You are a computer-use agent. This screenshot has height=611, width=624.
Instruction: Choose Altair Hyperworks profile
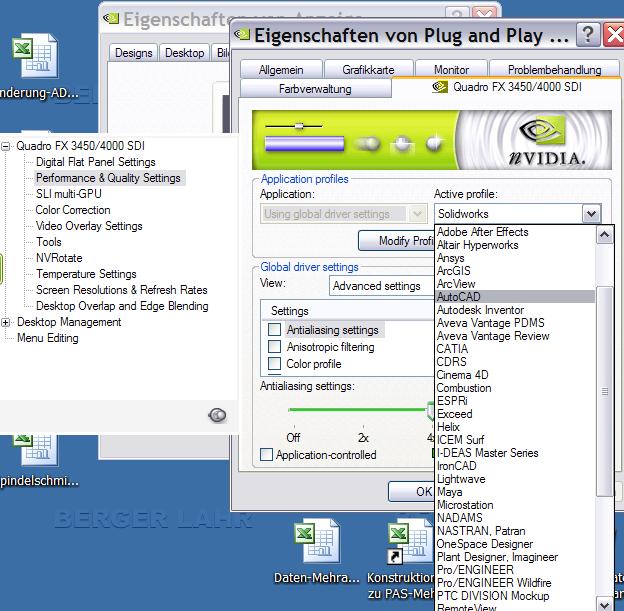click(515, 245)
